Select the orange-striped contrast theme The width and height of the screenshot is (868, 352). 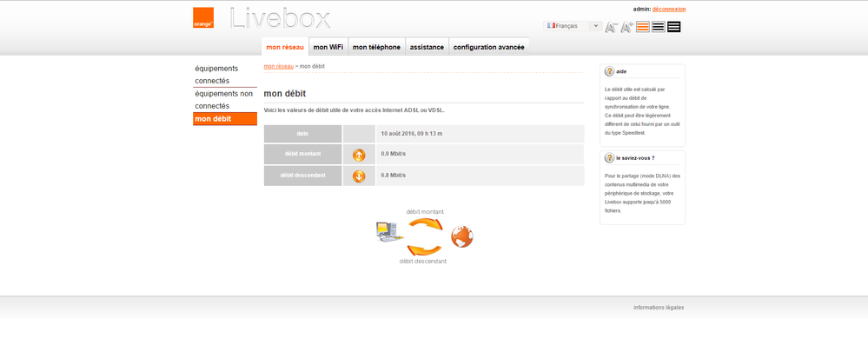click(643, 27)
